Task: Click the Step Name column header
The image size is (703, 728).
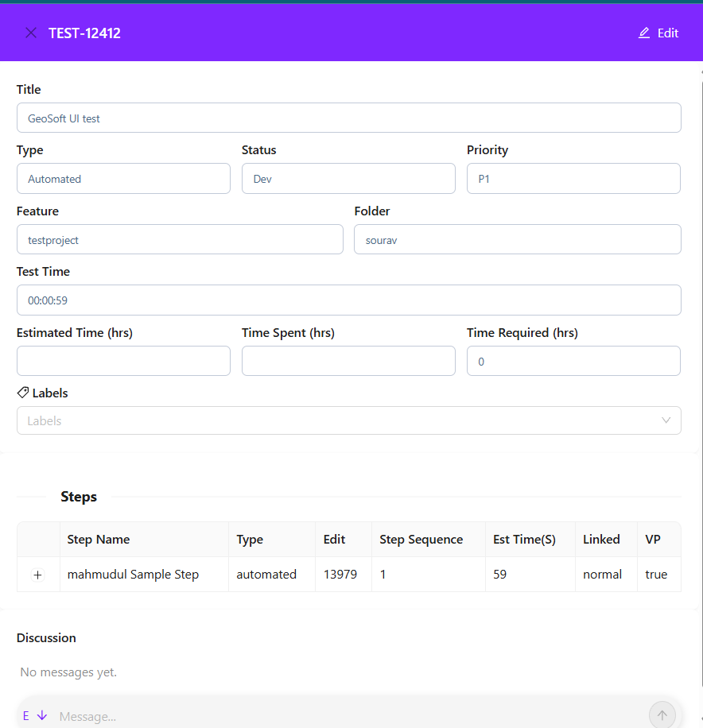Action: 99,540
